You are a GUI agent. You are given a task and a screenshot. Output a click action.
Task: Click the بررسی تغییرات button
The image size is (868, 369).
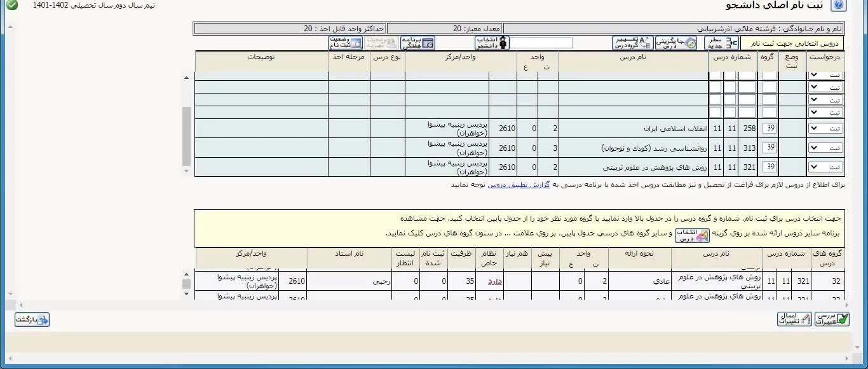click(832, 319)
